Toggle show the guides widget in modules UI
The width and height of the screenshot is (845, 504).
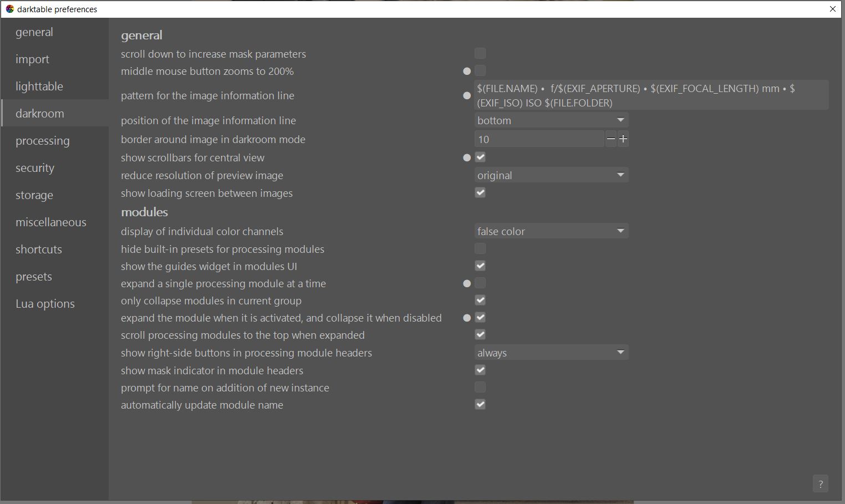pos(480,266)
